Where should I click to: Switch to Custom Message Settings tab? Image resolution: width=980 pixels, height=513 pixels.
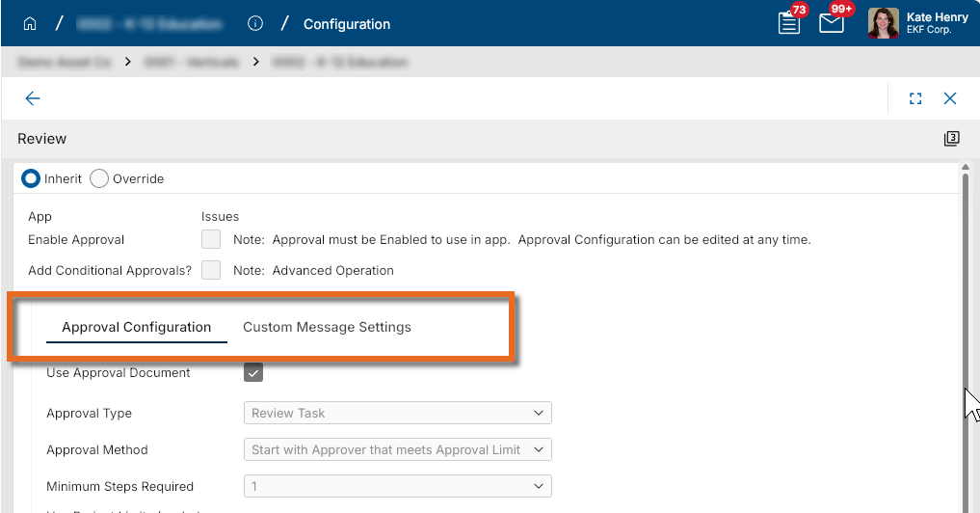pyautogui.click(x=327, y=328)
